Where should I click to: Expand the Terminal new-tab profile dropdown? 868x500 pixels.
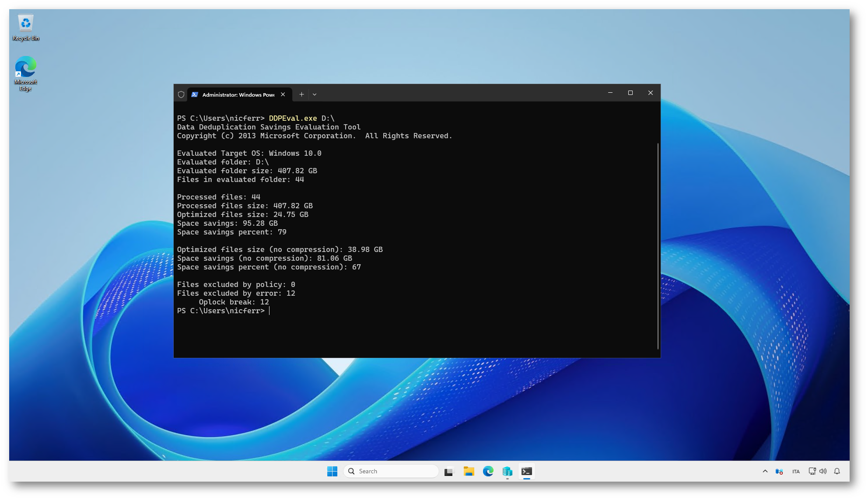(315, 94)
